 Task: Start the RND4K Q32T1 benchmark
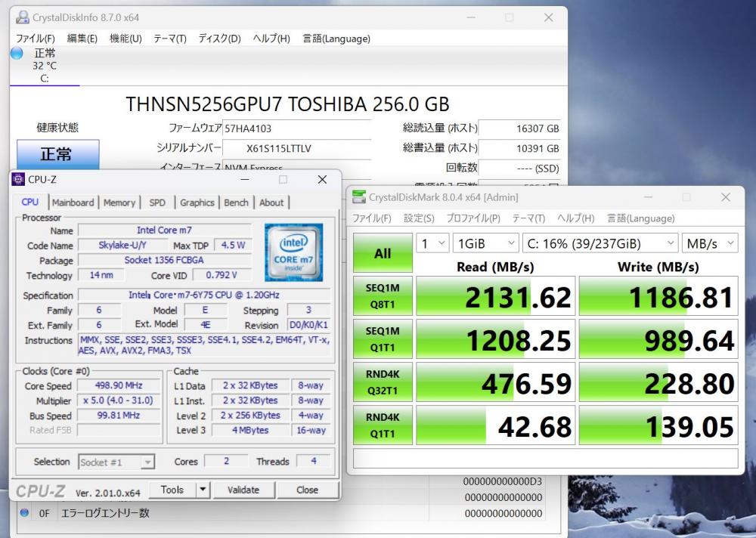(x=383, y=382)
